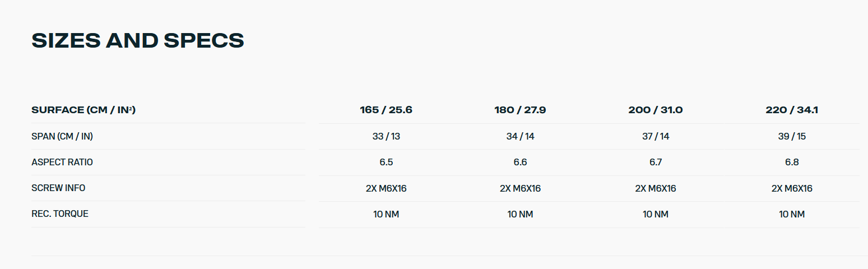
Task: Select the 180 / 27.9 surface column header
Action: pyautogui.click(x=520, y=110)
